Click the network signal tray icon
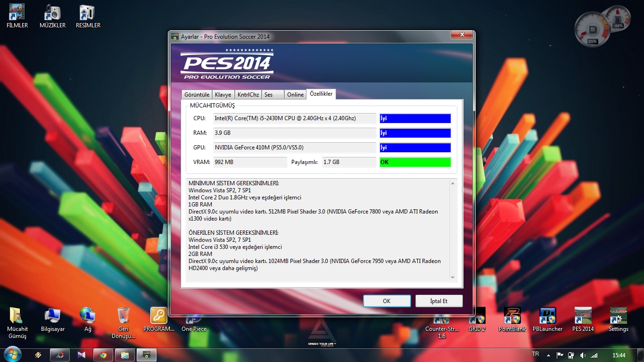The height and width of the screenshot is (362, 644). click(594, 355)
